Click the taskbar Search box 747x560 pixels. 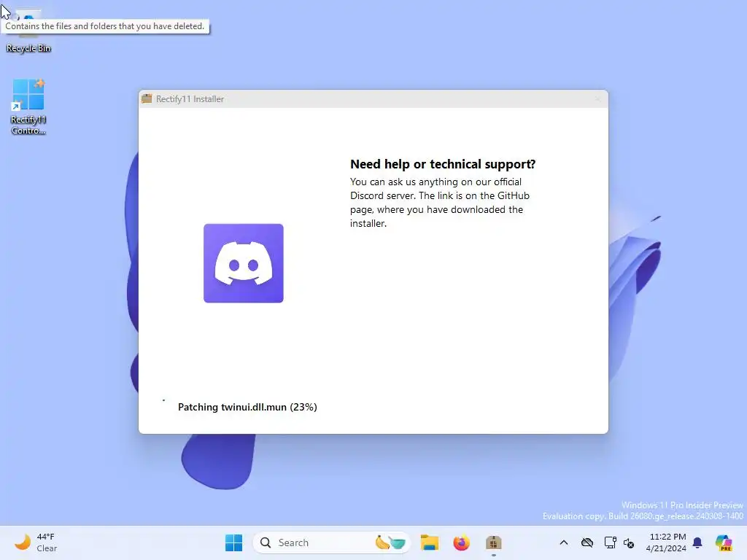pos(332,542)
